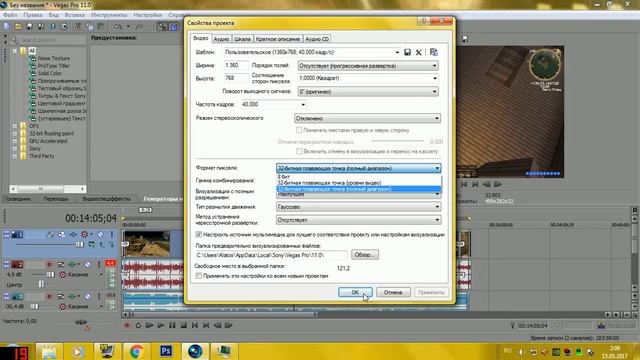Toggle 'Настроить источник мультимедиа' checkbox
Screen dimensions: 640x360
pos(199,235)
